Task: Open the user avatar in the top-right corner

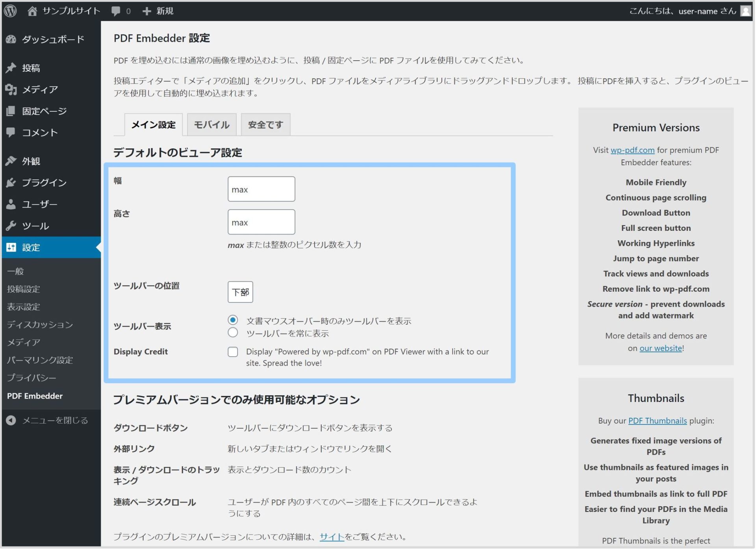Action: point(746,11)
